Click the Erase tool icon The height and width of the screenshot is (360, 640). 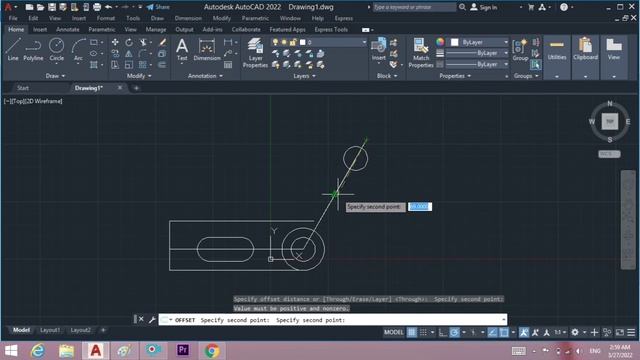click(x=162, y=42)
